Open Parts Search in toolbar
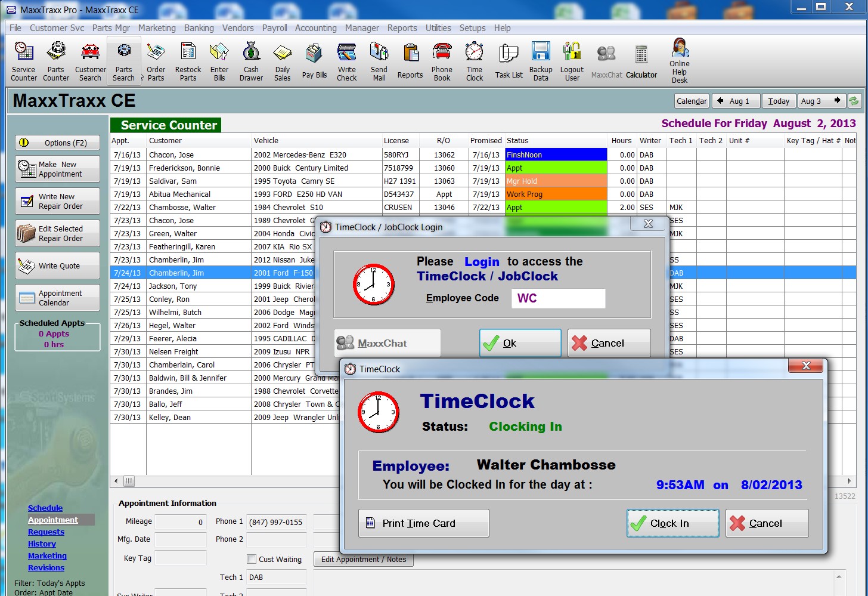Screen dimensions: 868x596 [x=124, y=60]
